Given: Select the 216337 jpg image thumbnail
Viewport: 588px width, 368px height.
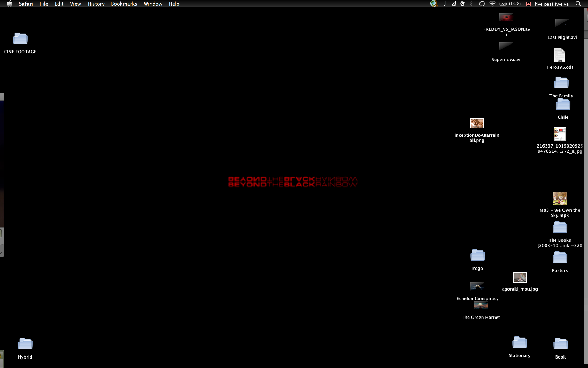Looking at the screenshot, I should pyautogui.click(x=560, y=134).
